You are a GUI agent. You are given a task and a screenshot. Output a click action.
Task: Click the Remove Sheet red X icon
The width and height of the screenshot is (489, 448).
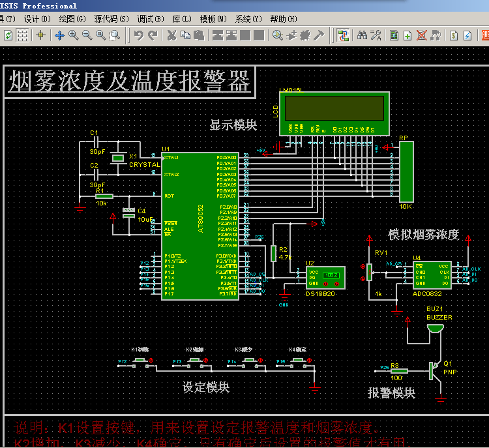(422, 35)
